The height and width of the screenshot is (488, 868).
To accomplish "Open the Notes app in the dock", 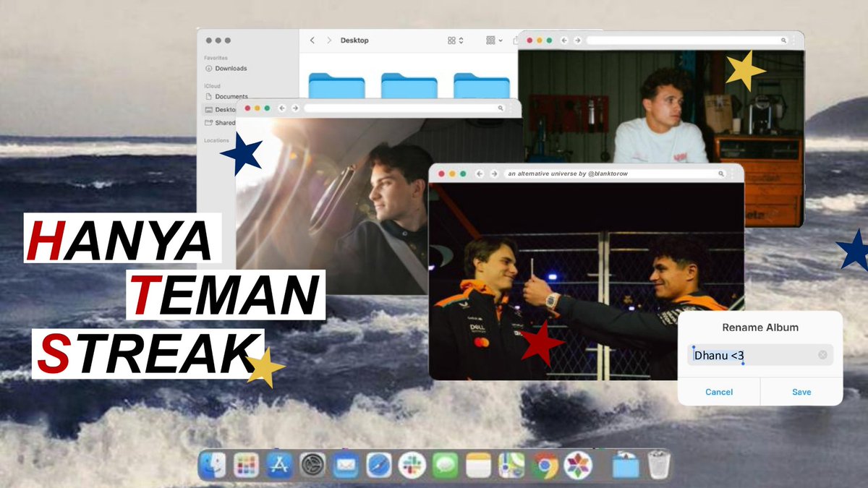I will [479, 466].
